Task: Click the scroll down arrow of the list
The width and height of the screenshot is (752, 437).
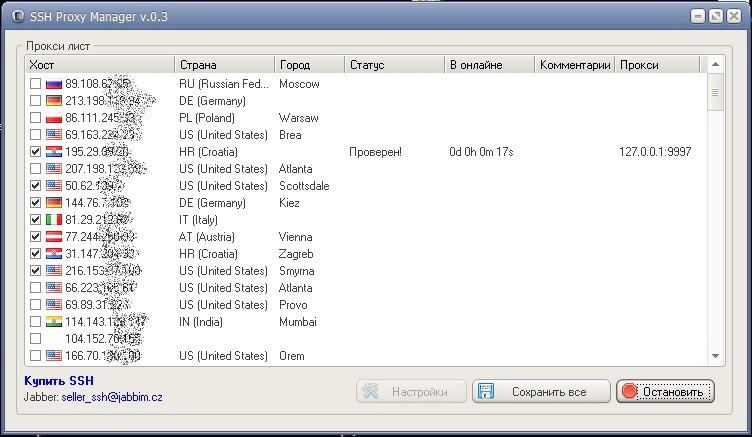Action: (715, 356)
